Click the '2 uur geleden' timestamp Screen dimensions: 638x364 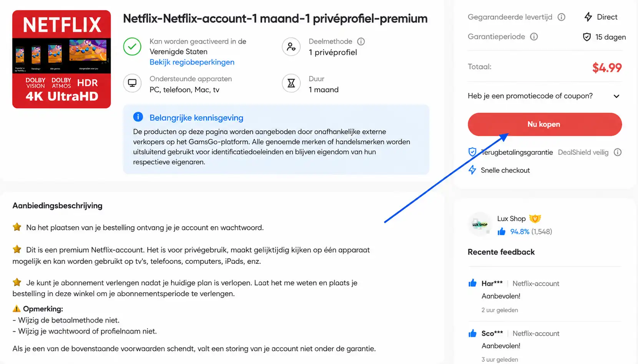(500, 310)
